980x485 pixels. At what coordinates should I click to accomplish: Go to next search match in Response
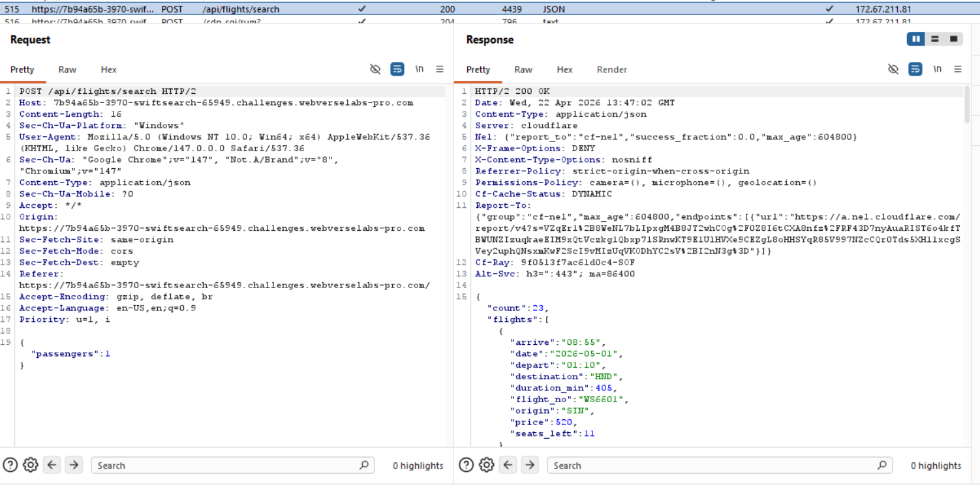530,465
